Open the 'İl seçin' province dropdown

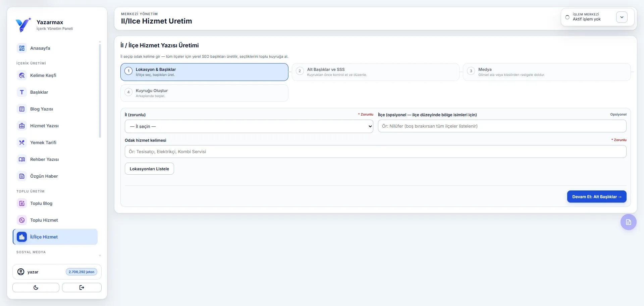tap(249, 126)
